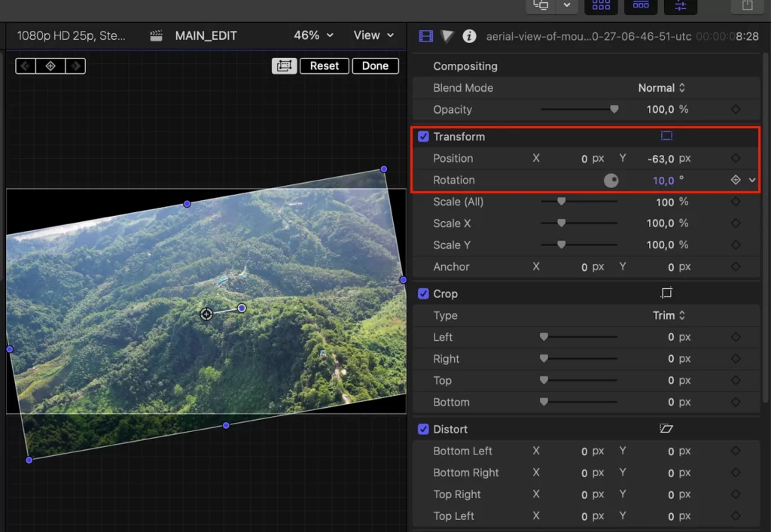Click the Opacity slider handle
771x532 pixels.
(614, 109)
